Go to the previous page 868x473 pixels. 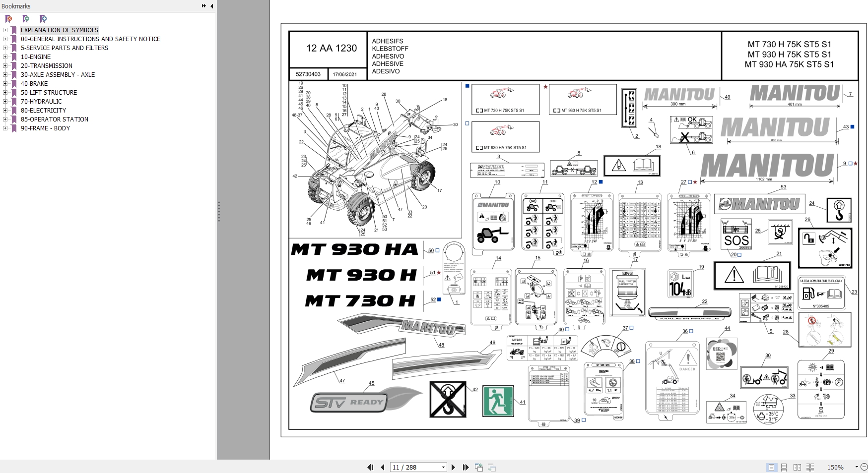[383, 467]
